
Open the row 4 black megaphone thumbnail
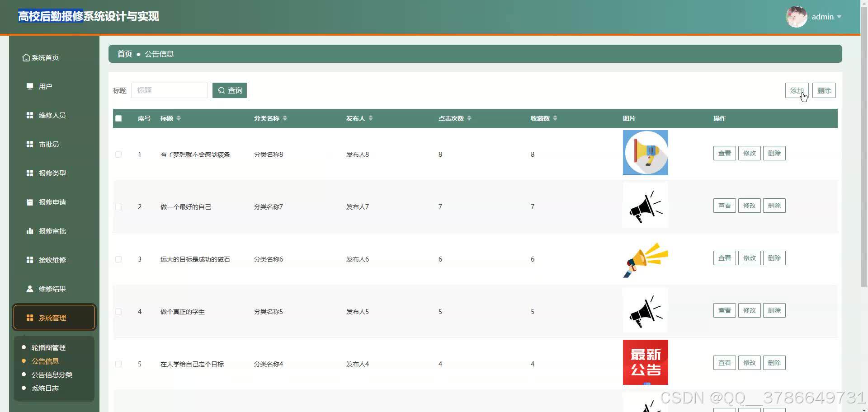coord(645,310)
